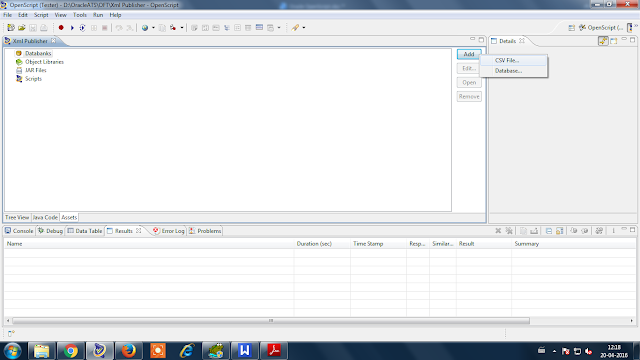The width and height of the screenshot is (640, 360).
Task: Click the Results scrollbar right arrow
Action: tap(631, 321)
